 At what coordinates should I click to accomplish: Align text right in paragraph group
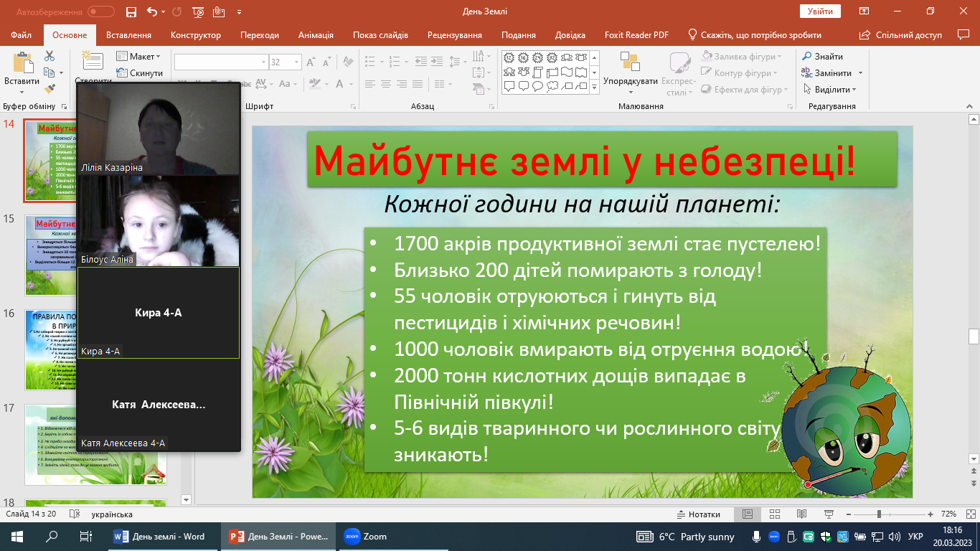tap(401, 83)
